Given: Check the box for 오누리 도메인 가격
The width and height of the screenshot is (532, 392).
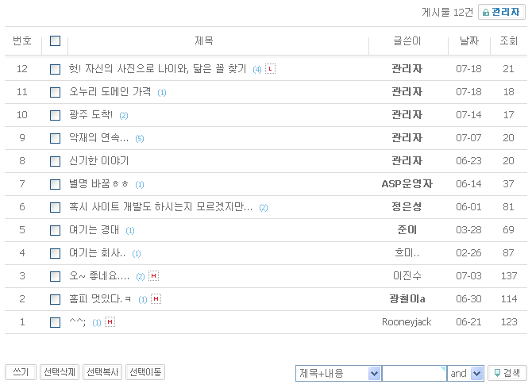Looking at the screenshot, I should 55,92.
